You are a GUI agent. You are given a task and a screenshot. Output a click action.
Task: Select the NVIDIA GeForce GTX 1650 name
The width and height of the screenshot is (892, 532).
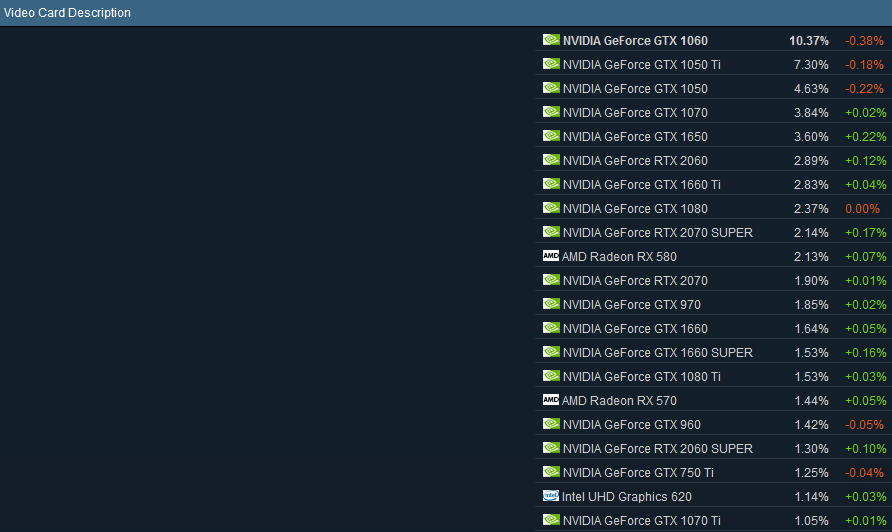click(635, 137)
